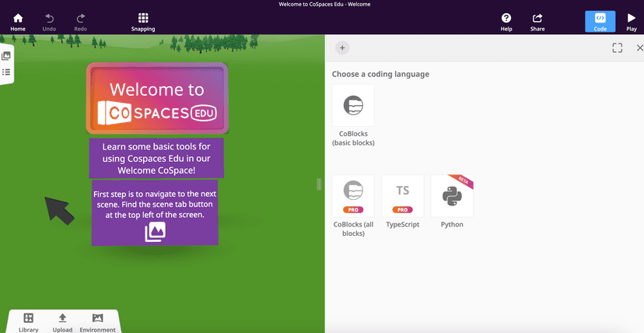Click the panel divider handle
644x333 pixels.
coord(319,184)
